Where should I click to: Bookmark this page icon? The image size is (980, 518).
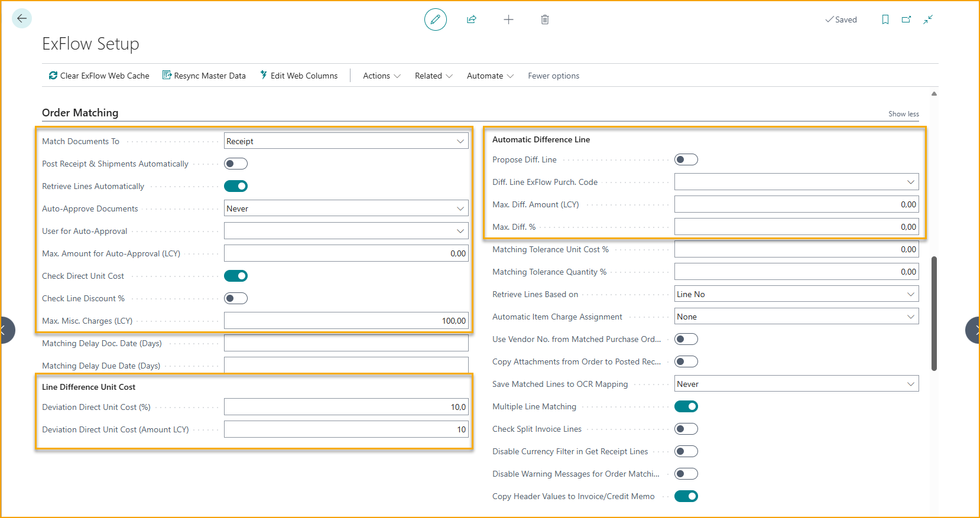click(885, 19)
